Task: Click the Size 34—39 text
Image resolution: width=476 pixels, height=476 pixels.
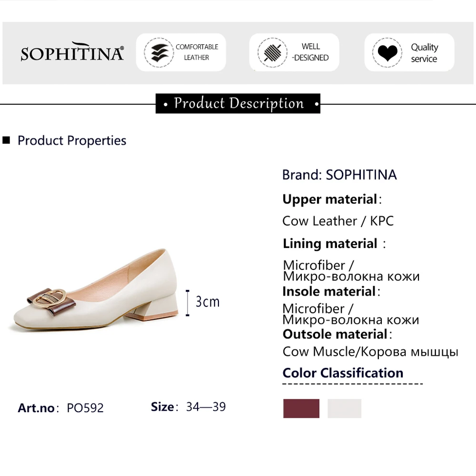Action: [x=188, y=407]
